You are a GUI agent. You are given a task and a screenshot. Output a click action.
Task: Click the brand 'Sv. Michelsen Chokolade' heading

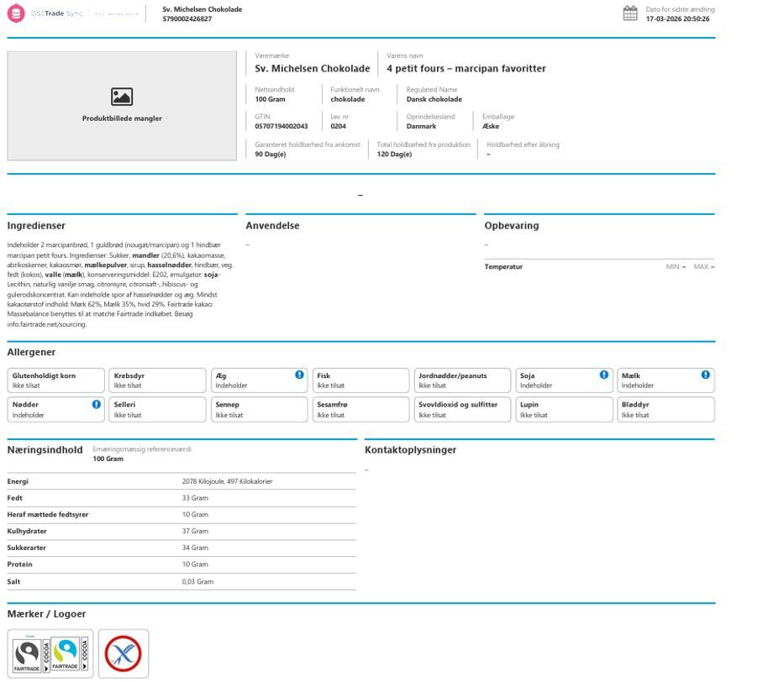coord(313,68)
